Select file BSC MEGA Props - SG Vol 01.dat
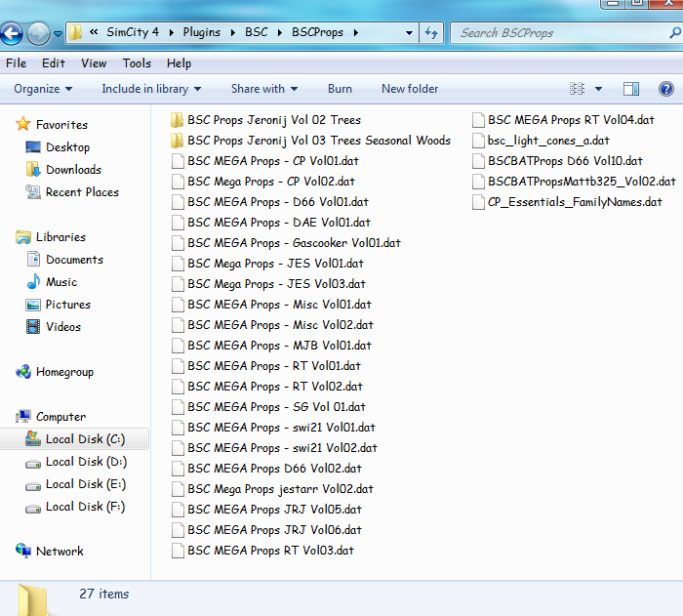This screenshot has width=683, height=616. click(276, 407)
